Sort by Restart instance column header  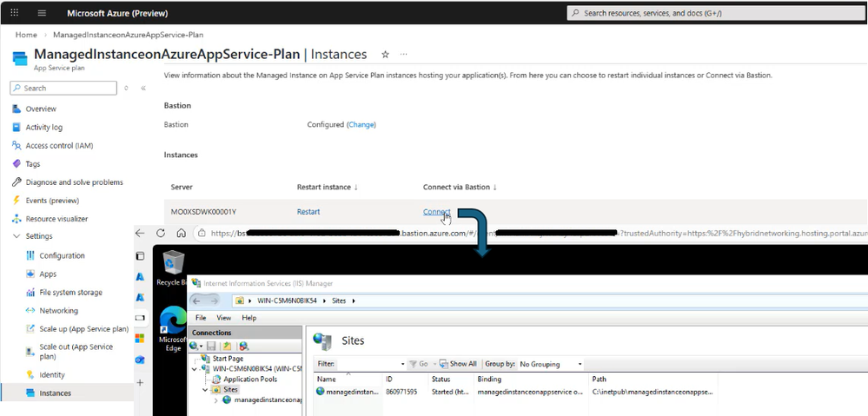click(x=328, y=187)
